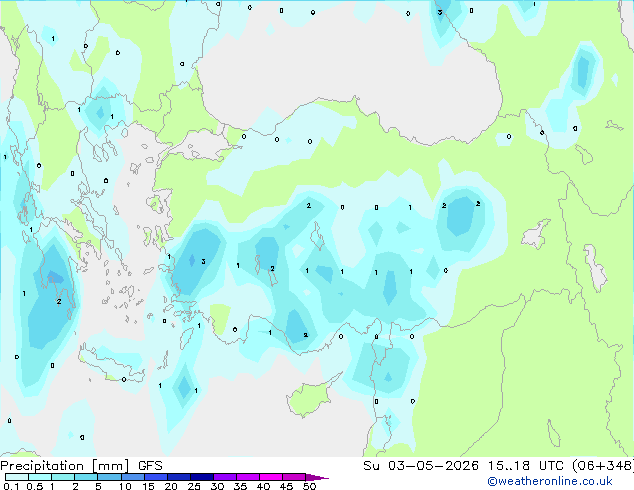The image size is (634, 490).
Task: Click the '15..18 UTC' time range text
Action: tap(525, 466)
